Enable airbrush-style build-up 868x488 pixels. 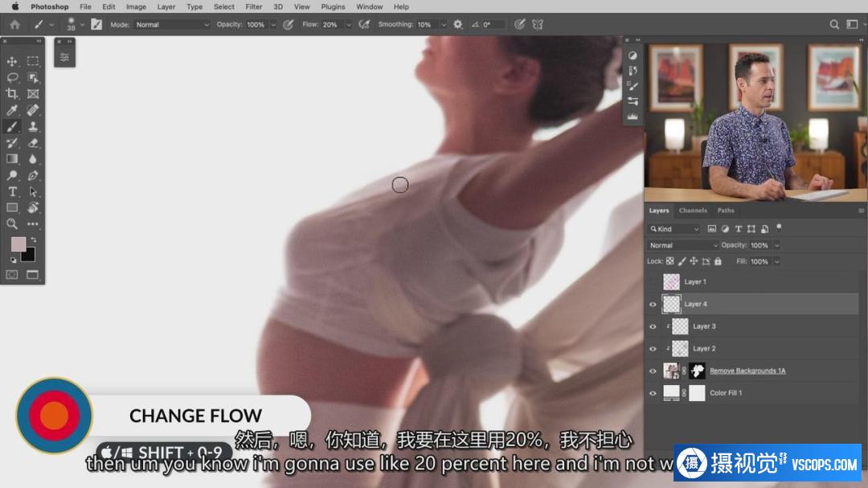pyautogui.click(x=364, y=24)
